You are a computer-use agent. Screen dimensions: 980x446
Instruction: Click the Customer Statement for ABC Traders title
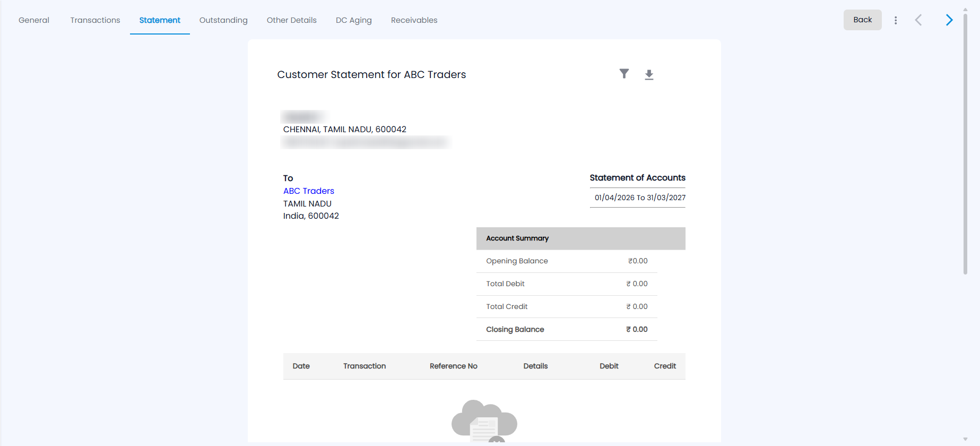(x=371, y=75)
